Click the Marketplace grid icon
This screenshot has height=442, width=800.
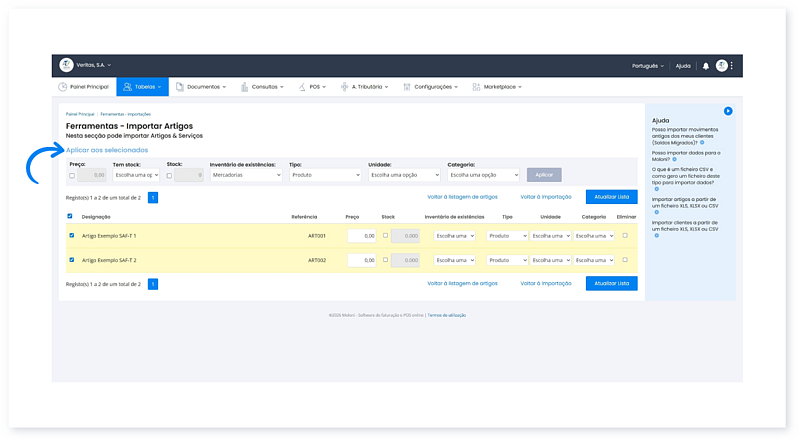tap(476, 87)
